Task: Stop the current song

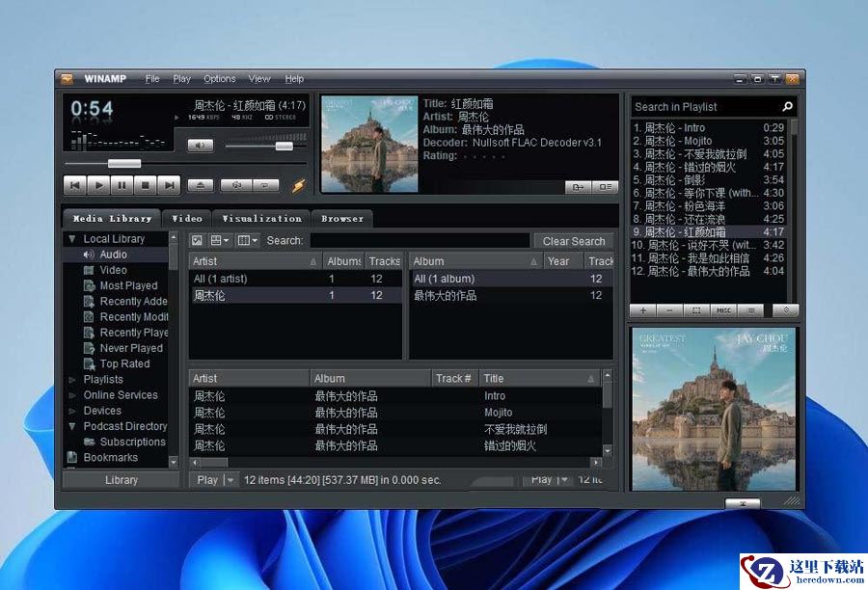Action: (x=146, y=184)
